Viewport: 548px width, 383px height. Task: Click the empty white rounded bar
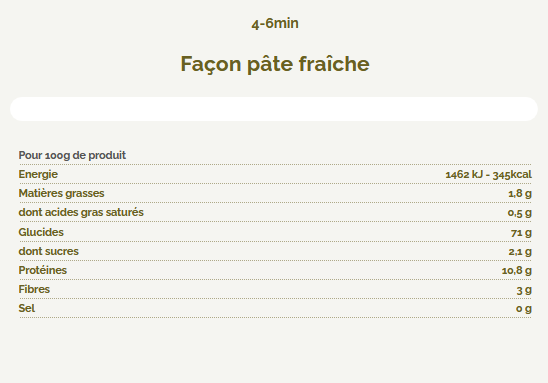274,109
